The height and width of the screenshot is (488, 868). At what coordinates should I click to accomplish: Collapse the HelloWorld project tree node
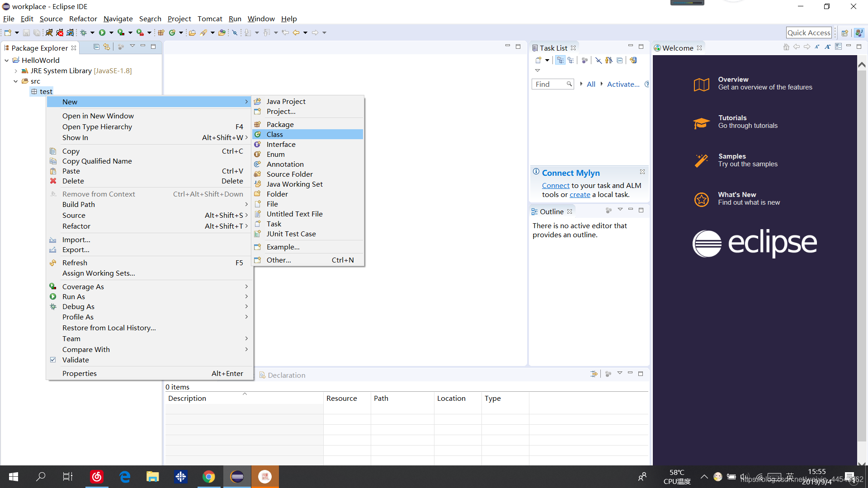7,61
